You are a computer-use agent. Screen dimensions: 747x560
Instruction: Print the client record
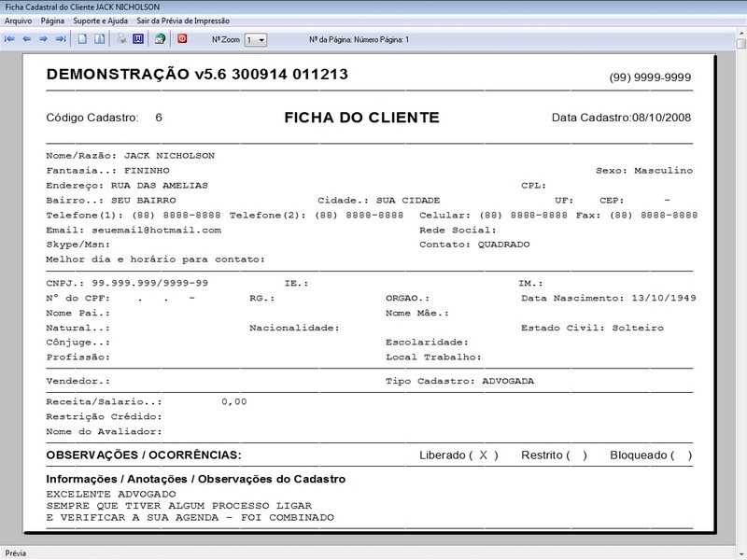click(120, 39)
